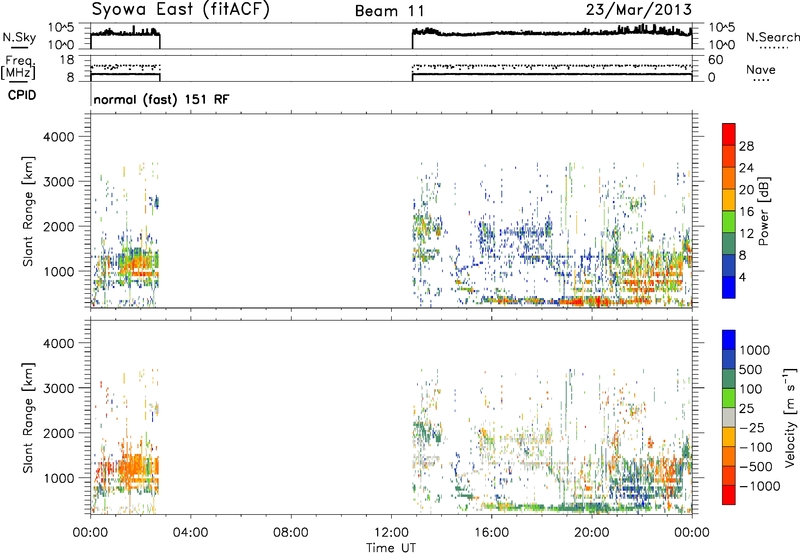Click the 'Nave' legend label
Viewport: 800px width, 554px height.
[761, 69]
